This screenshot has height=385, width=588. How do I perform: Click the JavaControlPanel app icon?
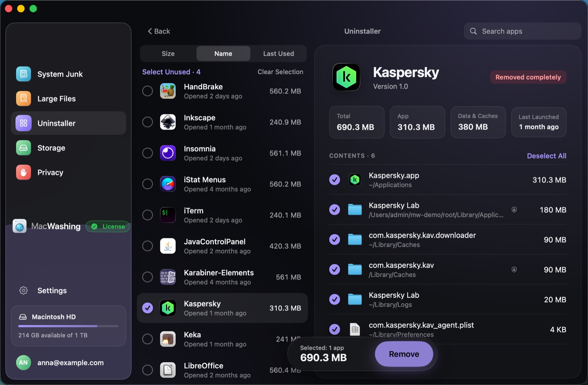168,246
